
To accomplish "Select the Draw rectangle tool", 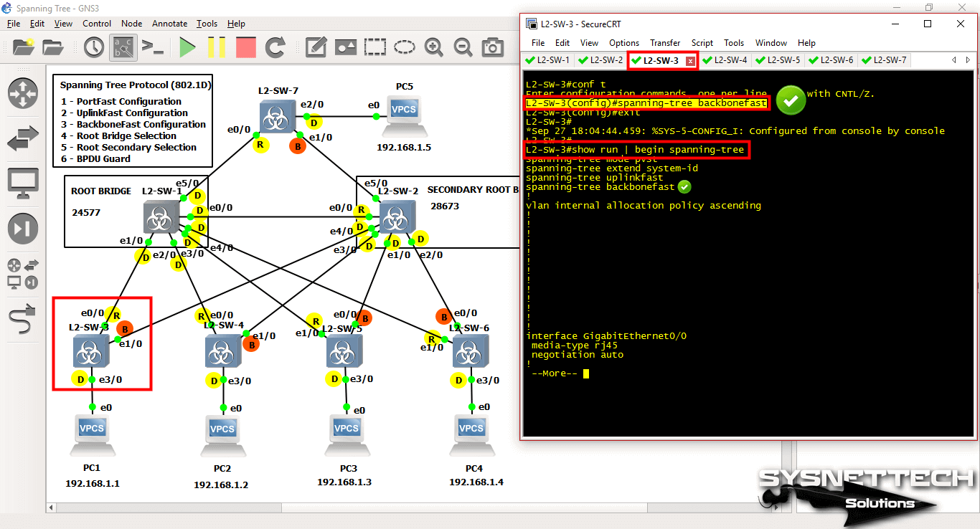I will pyautogui.click(x=374, y=48).
